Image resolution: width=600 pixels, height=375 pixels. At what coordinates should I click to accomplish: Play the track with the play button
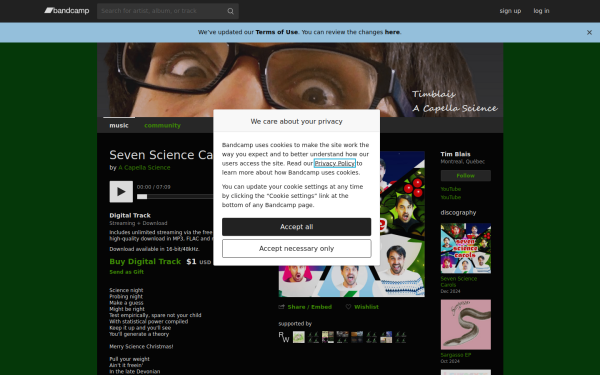[x=121, y=191]
